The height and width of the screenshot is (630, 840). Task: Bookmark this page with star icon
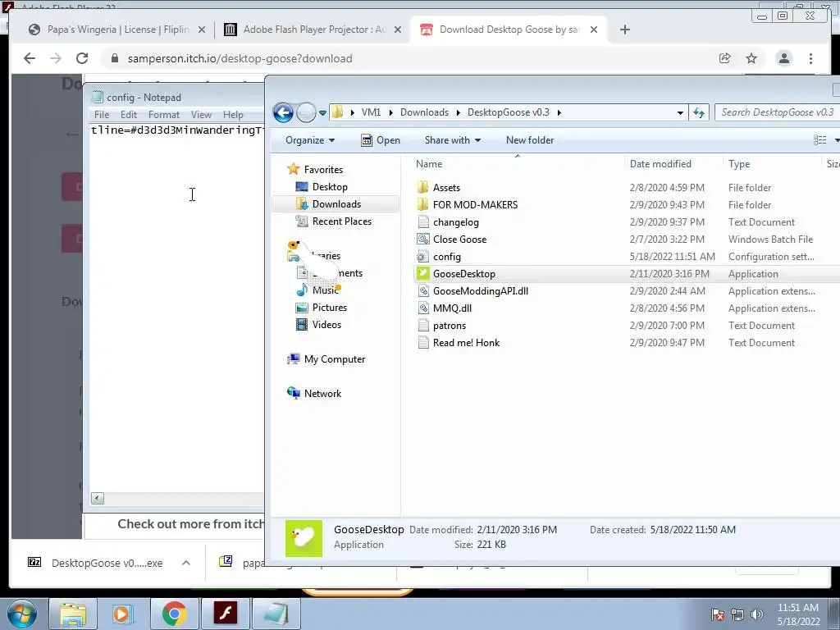tap(751, 58)
